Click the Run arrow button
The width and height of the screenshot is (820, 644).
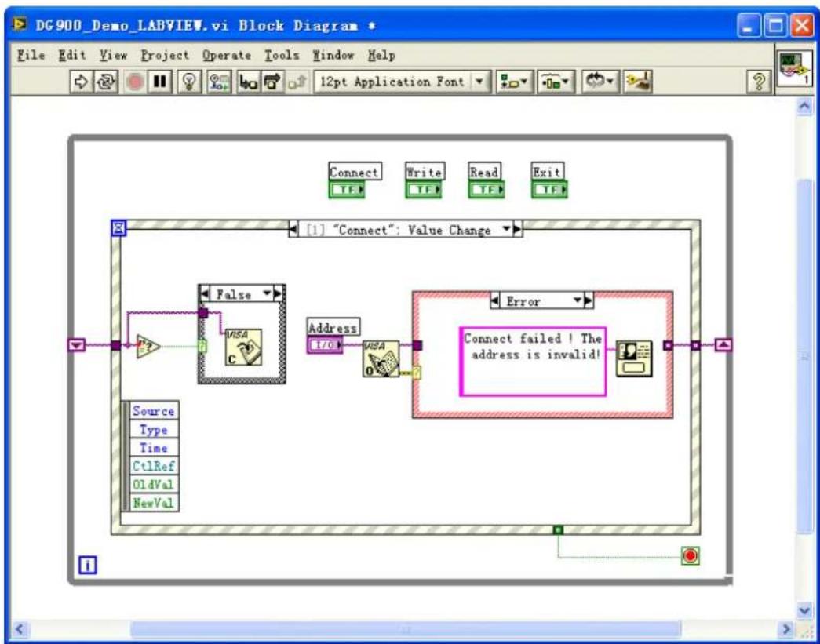pyautogui.click(x=81, y=82)
